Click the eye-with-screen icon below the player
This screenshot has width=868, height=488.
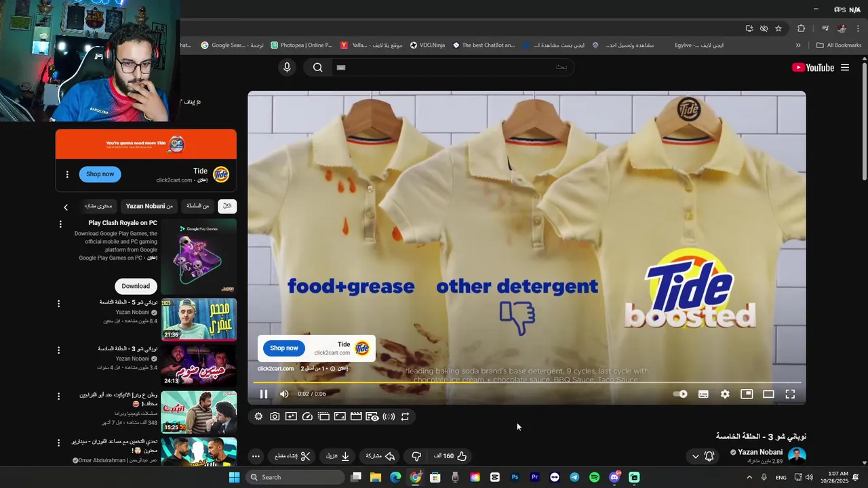pos(372,417)
